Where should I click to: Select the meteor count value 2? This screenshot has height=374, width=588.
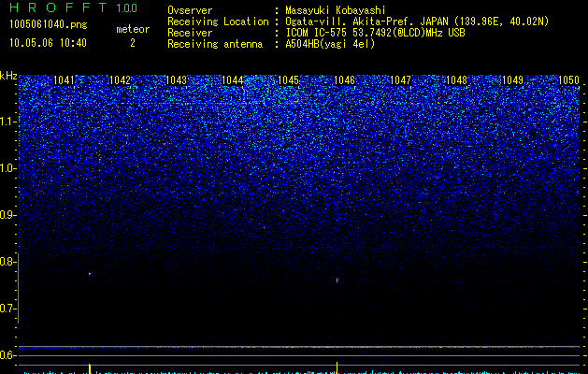pos(133,43)
